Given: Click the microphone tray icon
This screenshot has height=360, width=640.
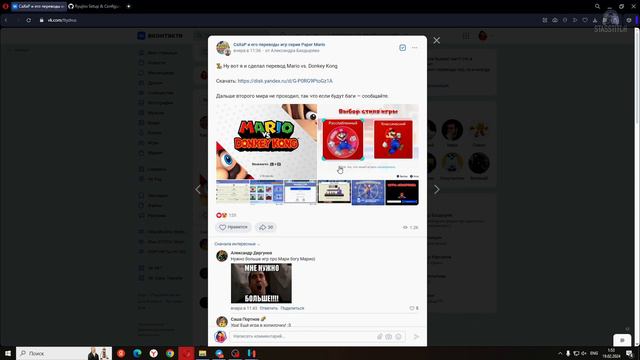Looking at the screenshot, I should pyautogui.click(x=568, y=353).
